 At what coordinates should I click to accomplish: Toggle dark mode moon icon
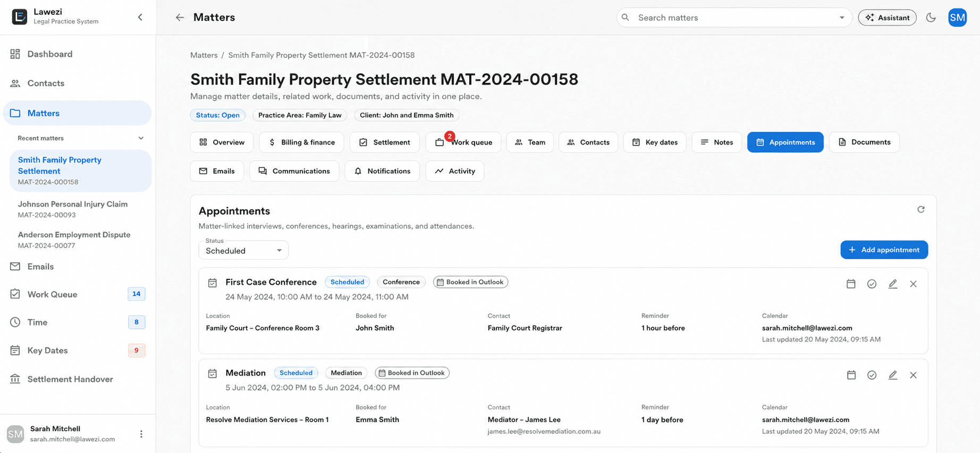[x=931, y=18]
